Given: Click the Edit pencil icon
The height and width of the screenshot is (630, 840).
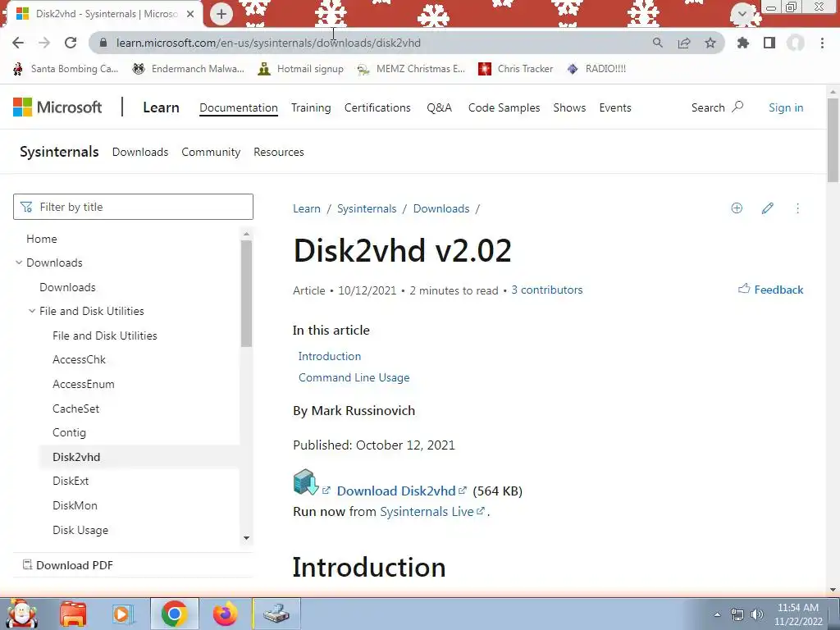Looking at the screenshot, I should pyautogui.click(x=767, y=208).
